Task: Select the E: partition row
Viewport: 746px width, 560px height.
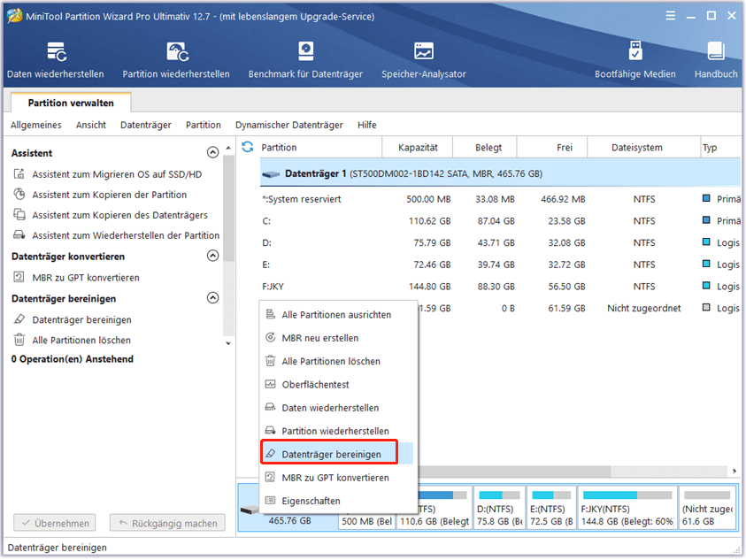Action: [x=501, y=265]
